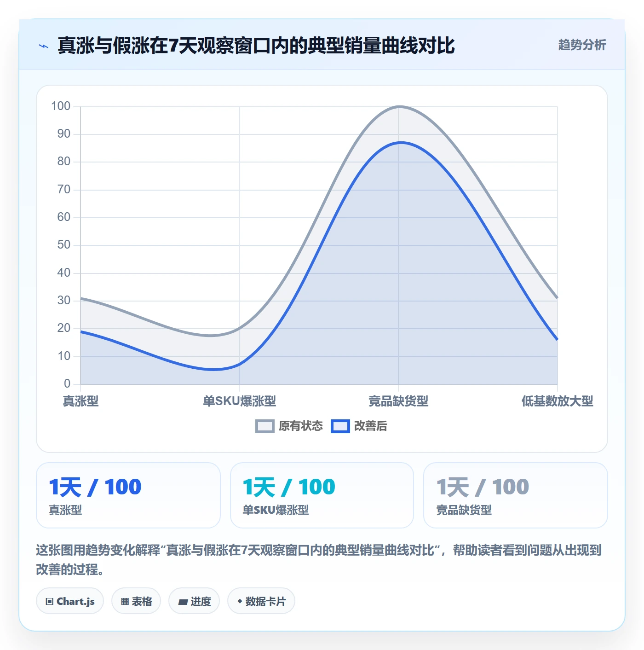Click the 低基数放大型 x-axis label
Screen dimensions: 644x650
tap(558, 401)
